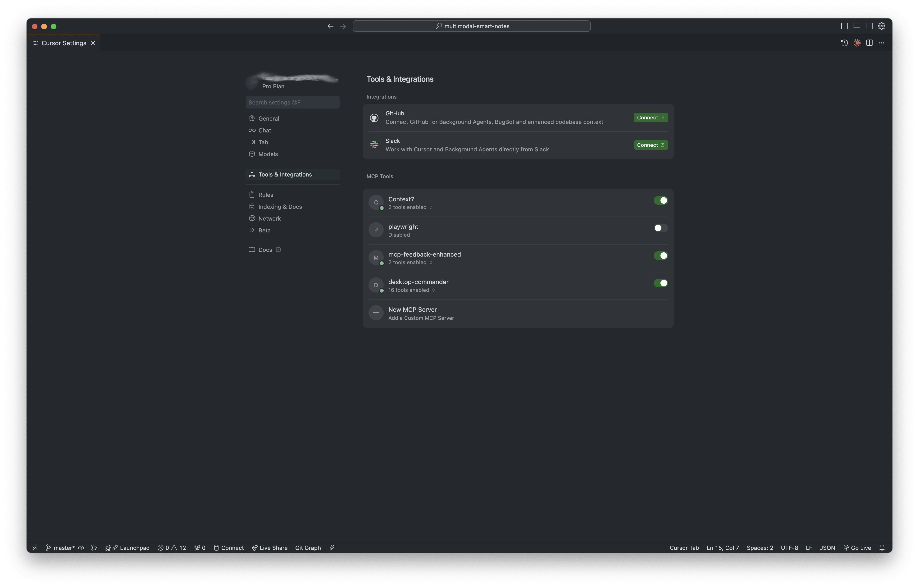Click the GitHub logo icon
The width and height of the screenshot is (919, 588).
pos(374,118)
